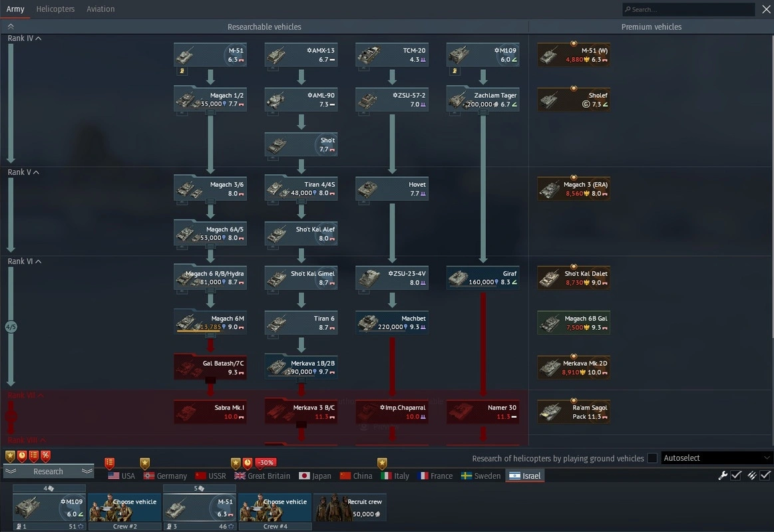
Task: Click the Machbet anti-air vehicle icon
Action: point(392,322)
